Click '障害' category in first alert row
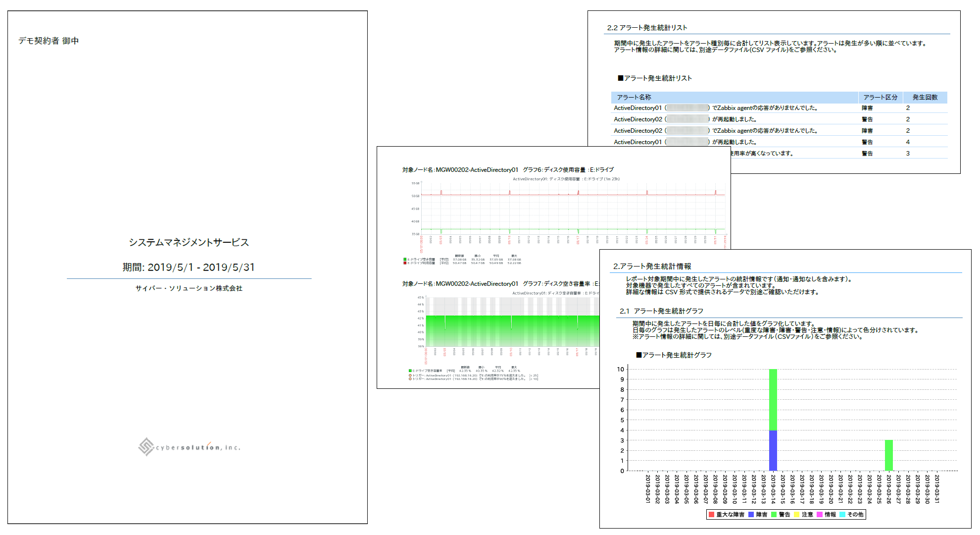The width and height of the screenshot is (980, 535). [867, 108]
